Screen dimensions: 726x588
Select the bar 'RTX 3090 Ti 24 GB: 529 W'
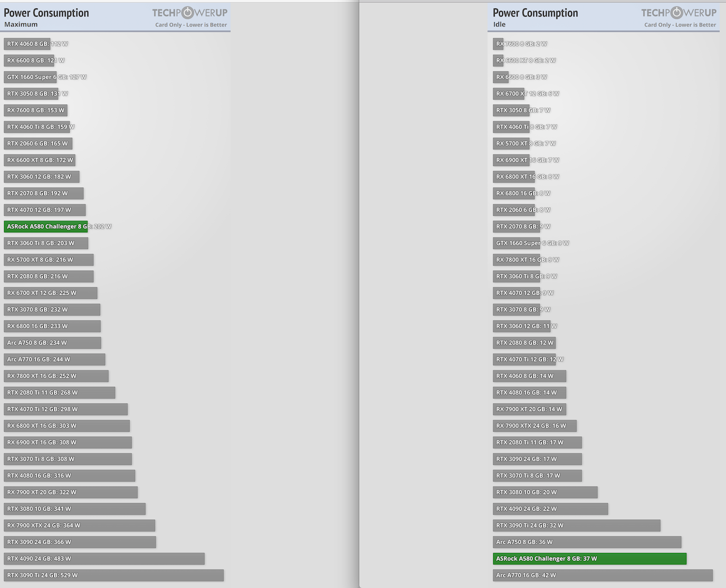pos(114,576)
